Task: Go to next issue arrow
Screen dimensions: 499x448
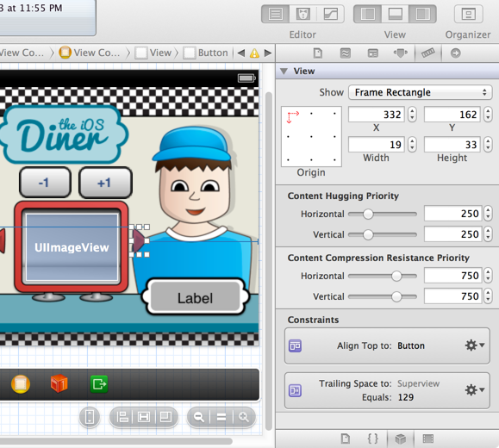Action: [268, 53]
